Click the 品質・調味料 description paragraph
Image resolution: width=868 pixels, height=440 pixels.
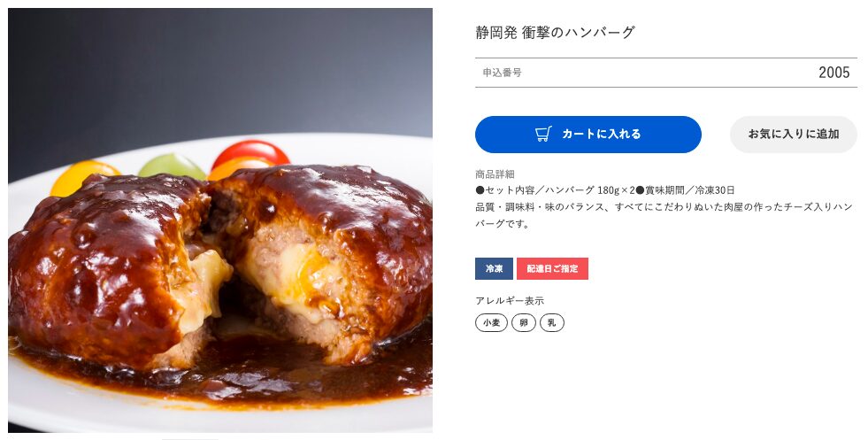pyautogui.click(x=664, y=215)
